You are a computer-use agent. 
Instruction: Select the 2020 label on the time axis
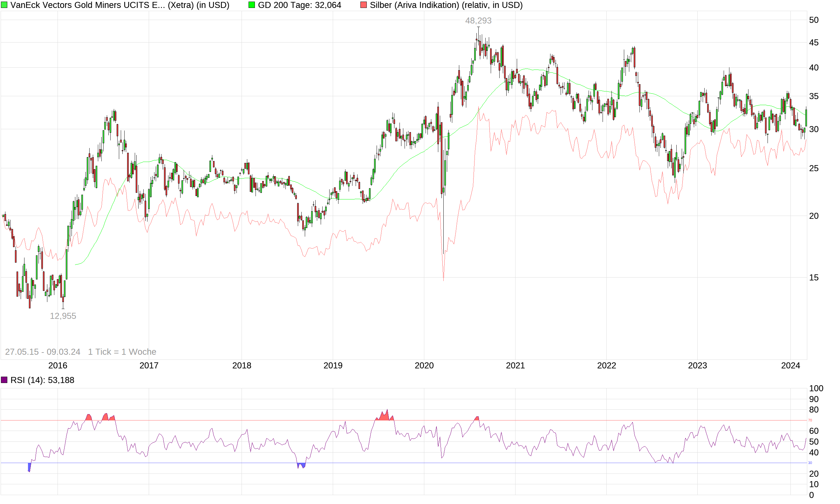coord(424,366)
